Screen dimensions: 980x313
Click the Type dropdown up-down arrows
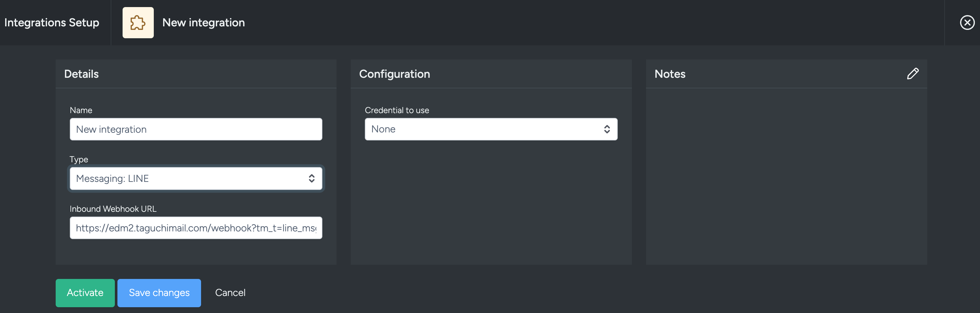(311, 179)
